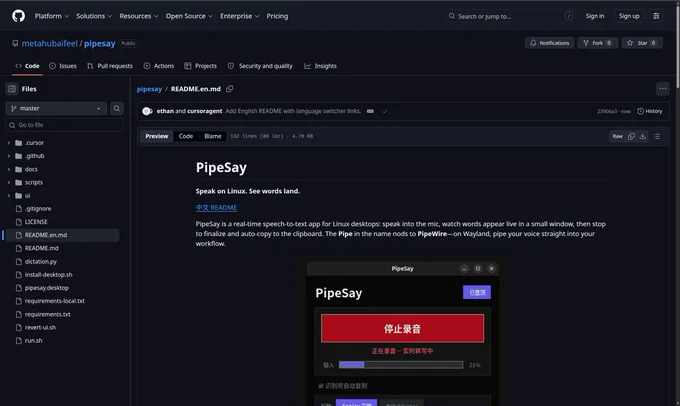Open the master branch selector
This screenshot has height=406, width=680.
[x=56, y=108]
